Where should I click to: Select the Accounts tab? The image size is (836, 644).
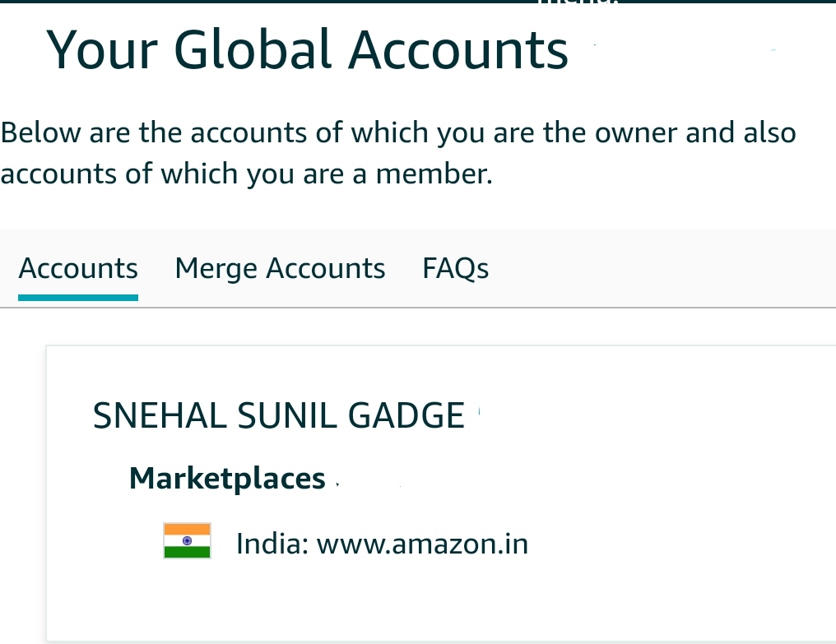tap(78, 269)
